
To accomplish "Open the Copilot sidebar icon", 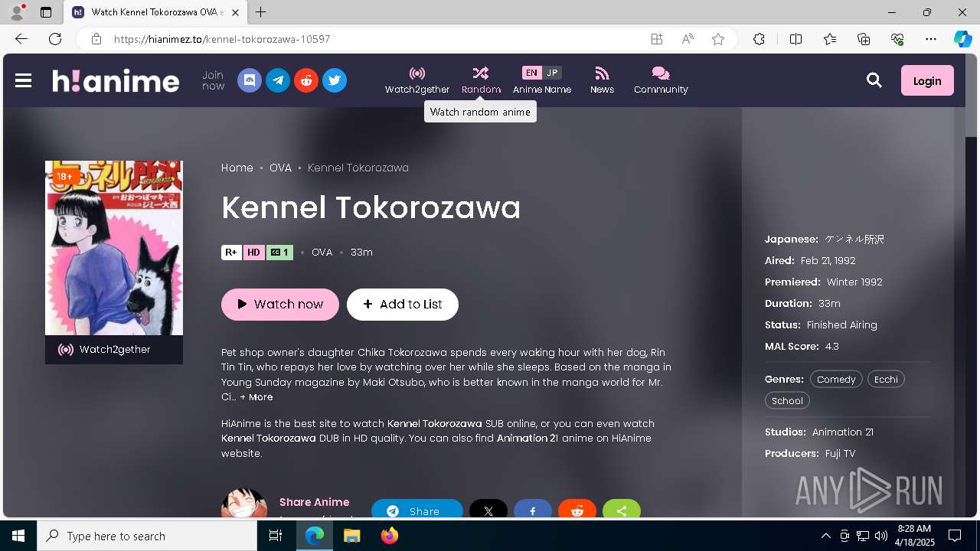I will [x=962, y=39].
